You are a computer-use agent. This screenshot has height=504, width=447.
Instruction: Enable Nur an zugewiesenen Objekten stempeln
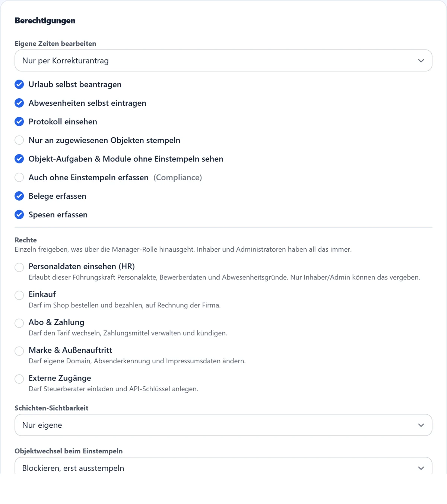tap(19, 140)
